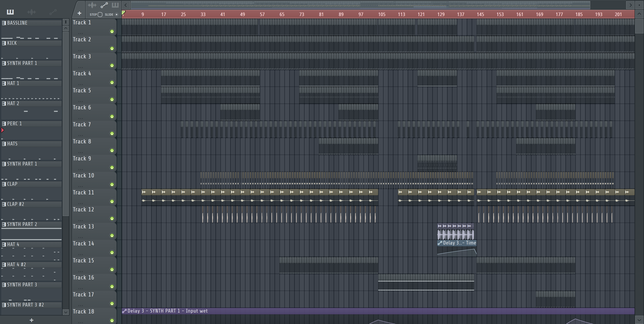This screenshot has width=644, height=324.
Task: Click the pattern icon beside SYNTH PART 3
Action: coord(4,285)
